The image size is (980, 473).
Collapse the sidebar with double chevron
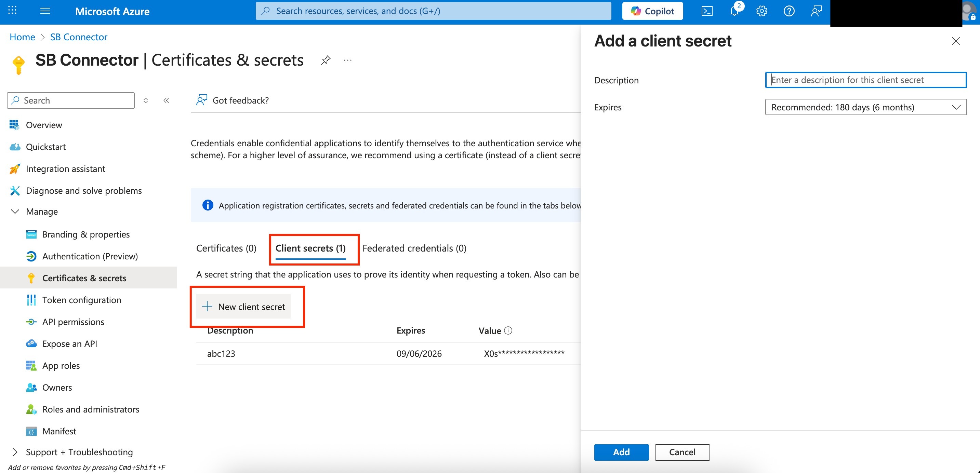(166, 100)
